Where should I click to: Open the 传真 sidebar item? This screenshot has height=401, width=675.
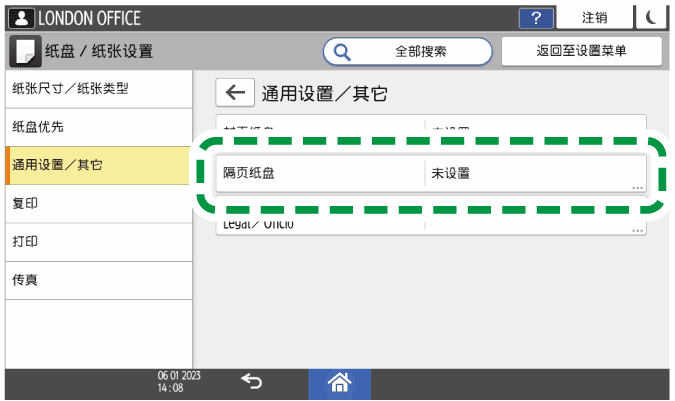click(99, 280)
